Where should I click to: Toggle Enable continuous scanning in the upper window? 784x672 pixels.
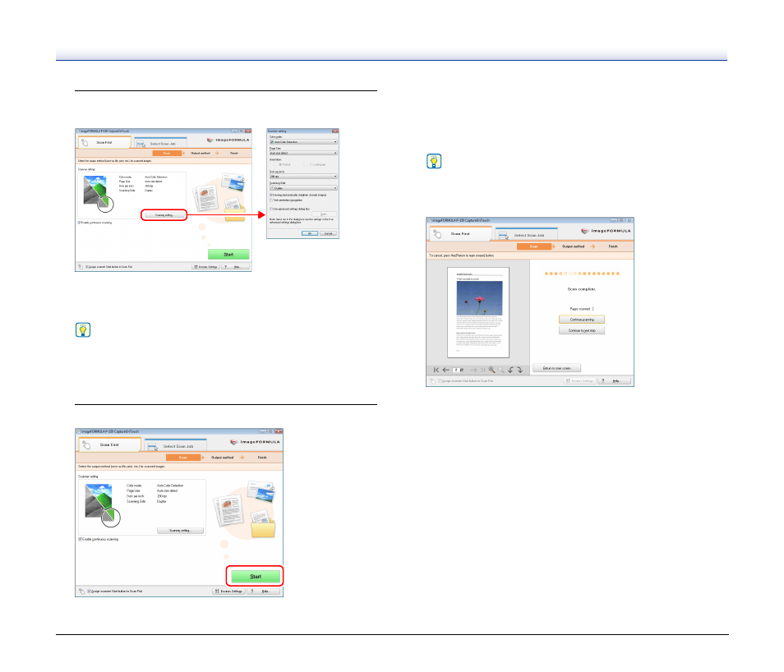(80, 223)
